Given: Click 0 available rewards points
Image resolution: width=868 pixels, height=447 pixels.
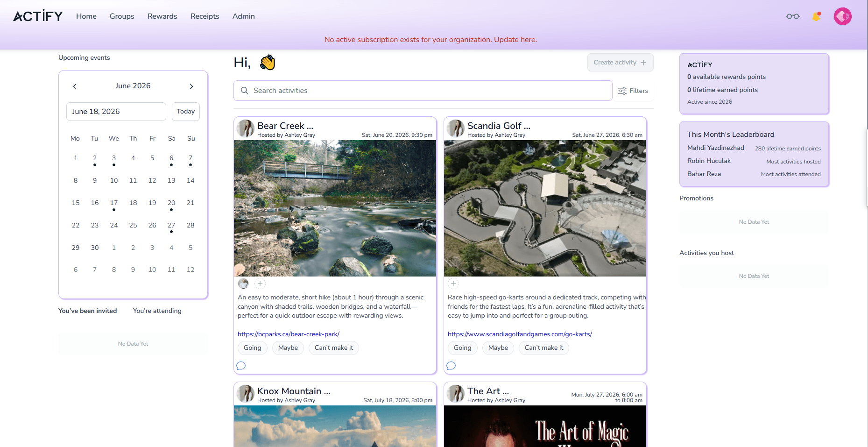Looking at the screenshot, I should 727,77.
